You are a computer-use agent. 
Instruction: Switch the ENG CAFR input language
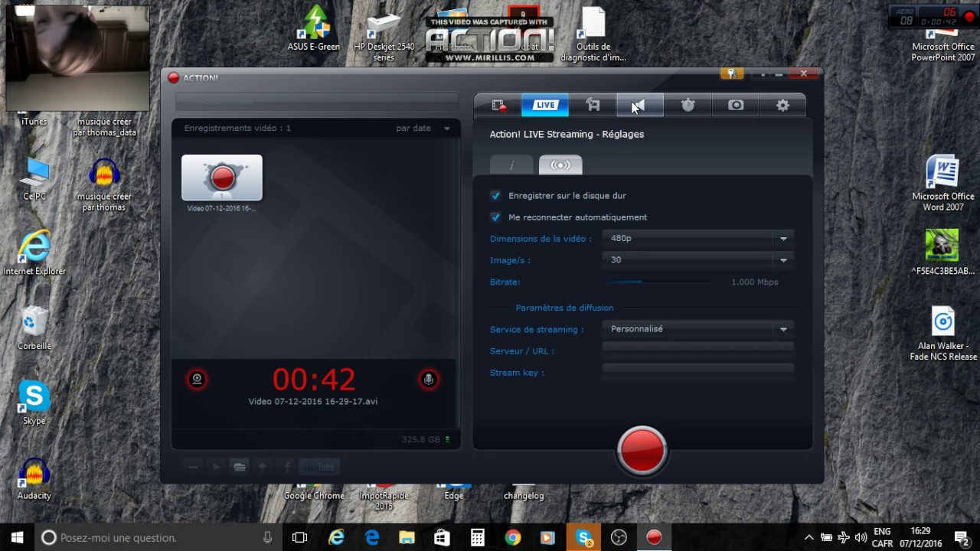882,538
